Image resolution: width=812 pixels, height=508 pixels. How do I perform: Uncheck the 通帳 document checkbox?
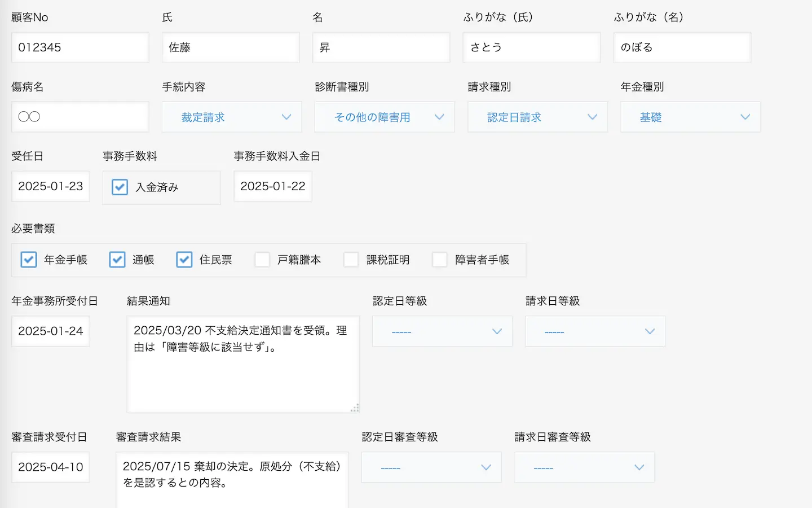click(117, 260)
